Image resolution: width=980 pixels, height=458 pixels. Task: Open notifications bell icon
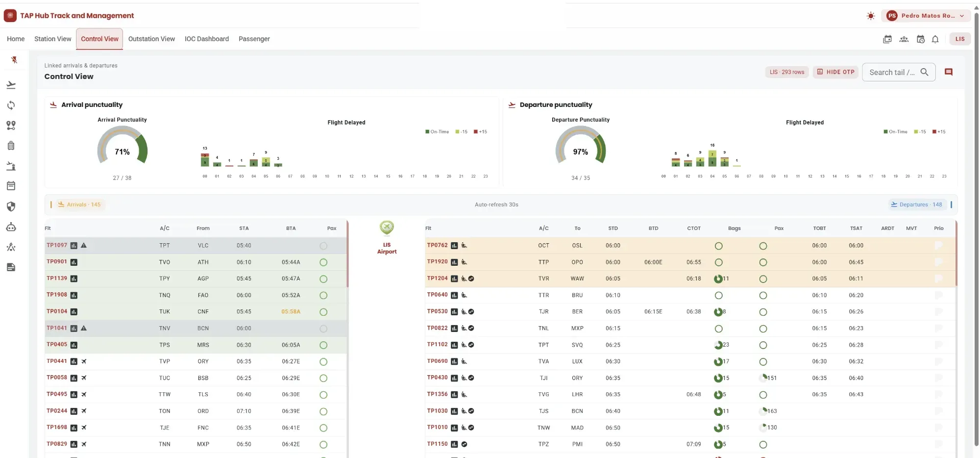pyautogui.click(x=935, y=39)
